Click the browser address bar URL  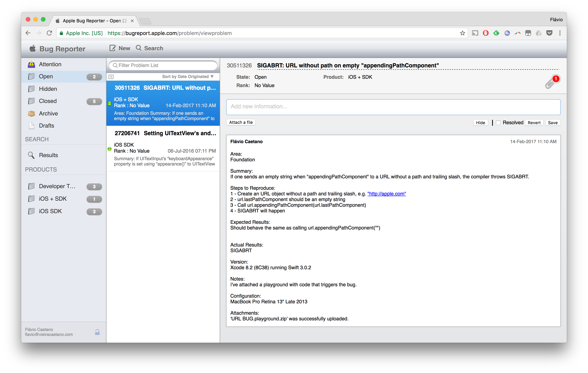click(x=170, y=33)
